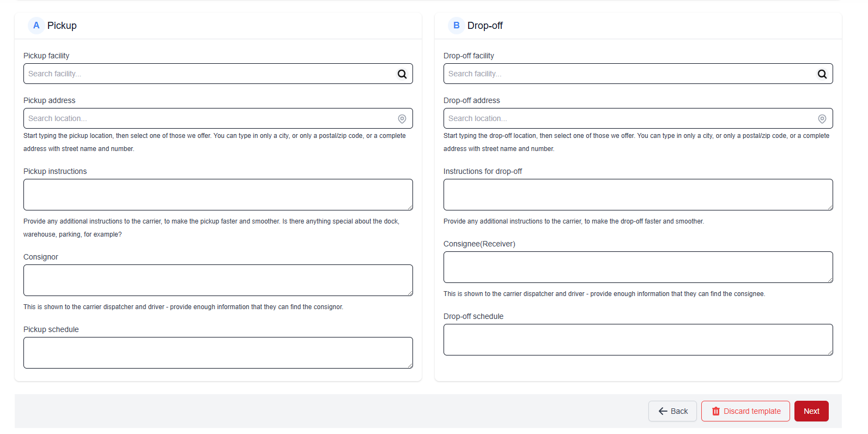
Task: Focus the Drop-off facility search field
Action: [638, 74]
